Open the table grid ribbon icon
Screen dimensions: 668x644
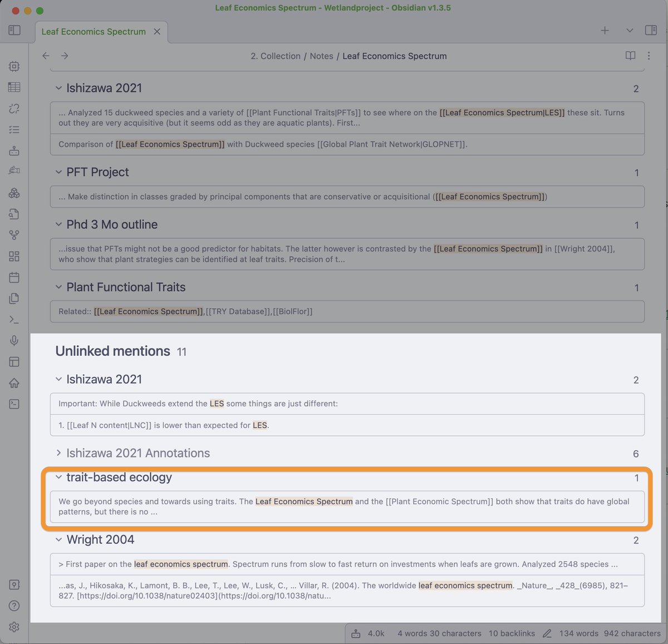pyautogui.click(x=14, y=87)
